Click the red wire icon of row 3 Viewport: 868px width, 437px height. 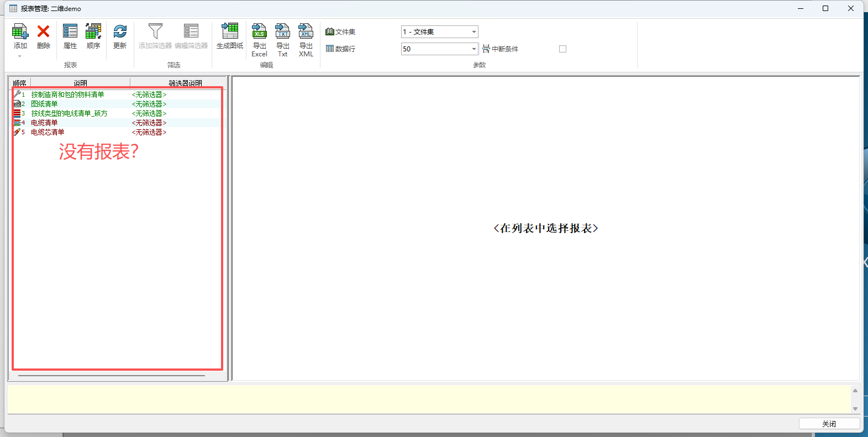17,113
